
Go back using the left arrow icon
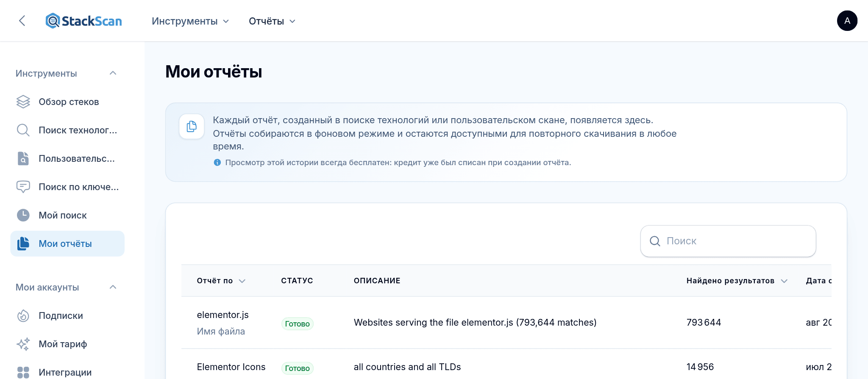pyautogui.click(x=22, y=21)
